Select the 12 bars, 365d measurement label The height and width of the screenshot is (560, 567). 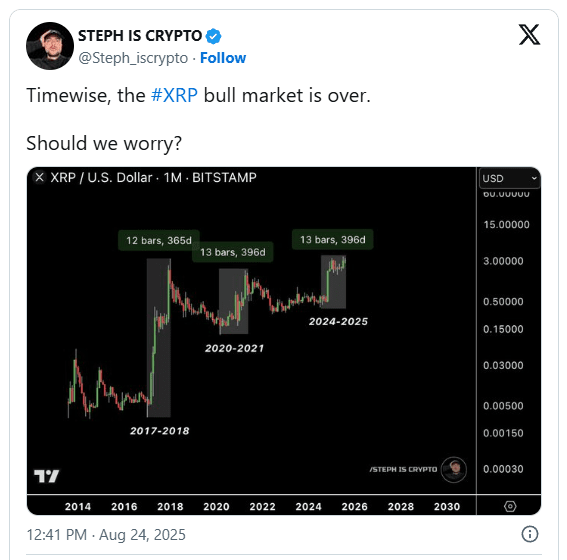[x=159, y=240]
